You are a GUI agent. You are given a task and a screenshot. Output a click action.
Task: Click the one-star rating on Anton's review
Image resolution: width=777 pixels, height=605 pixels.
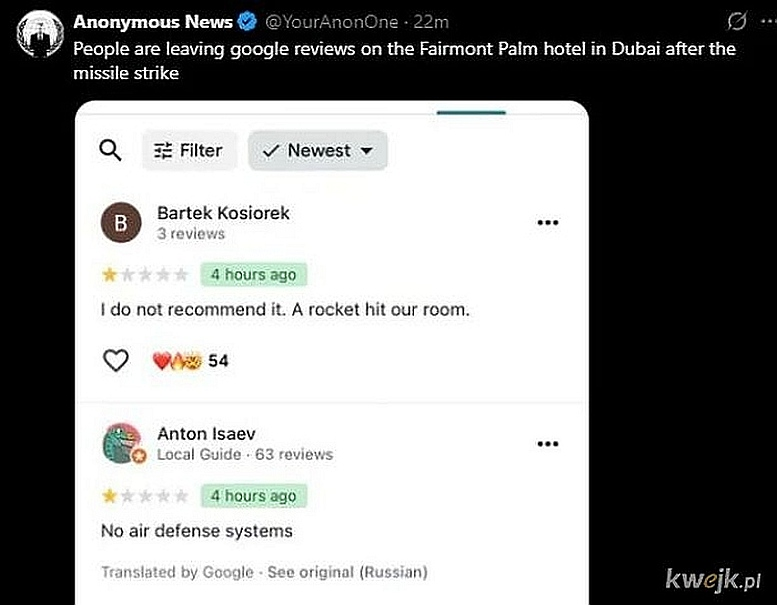pos(108,495)
